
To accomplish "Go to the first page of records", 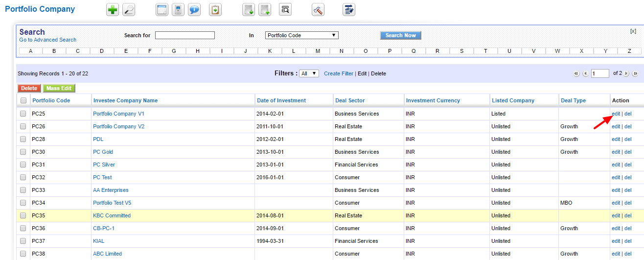I will [x=576, y=73].
